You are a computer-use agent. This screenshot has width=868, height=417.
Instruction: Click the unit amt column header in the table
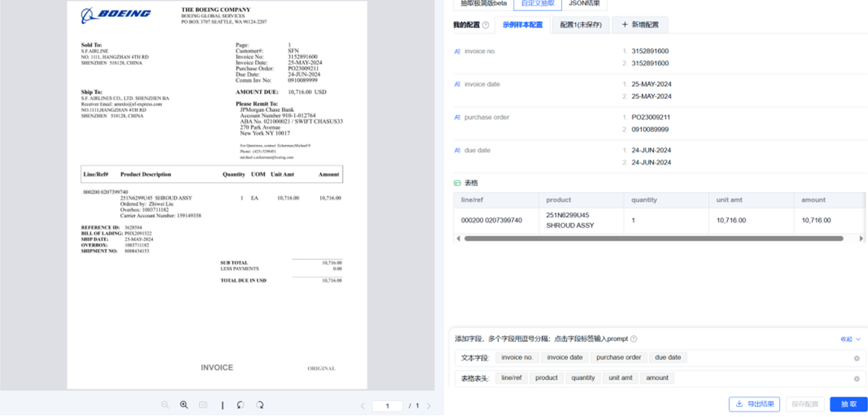pyautogui.click(x=751, y=200)
